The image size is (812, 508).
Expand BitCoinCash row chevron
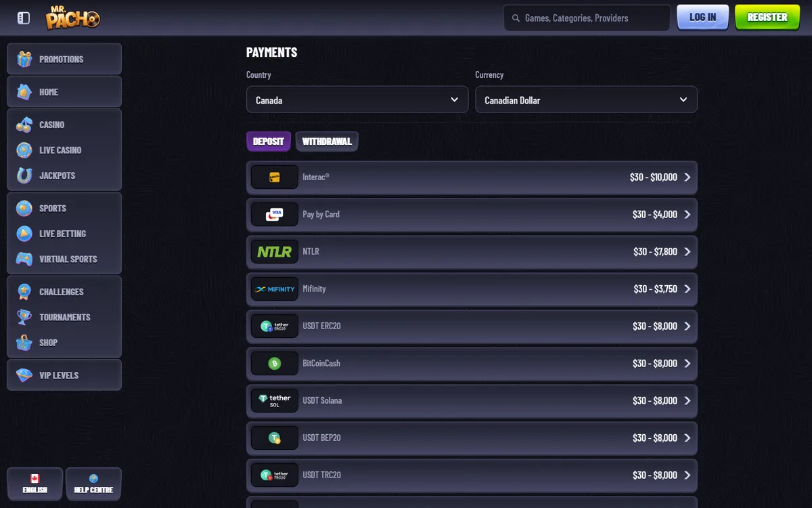point(687,363)
